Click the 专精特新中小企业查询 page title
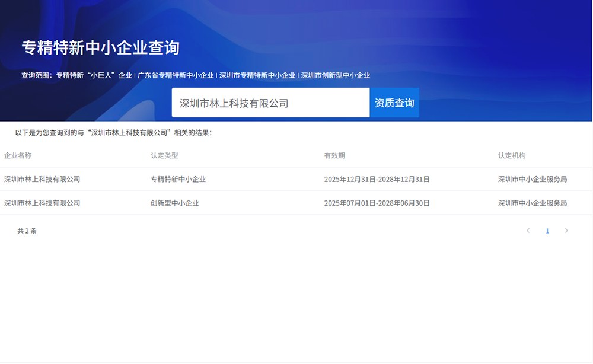593x364 pixels. pyautogui.click(x=101, y=47)
